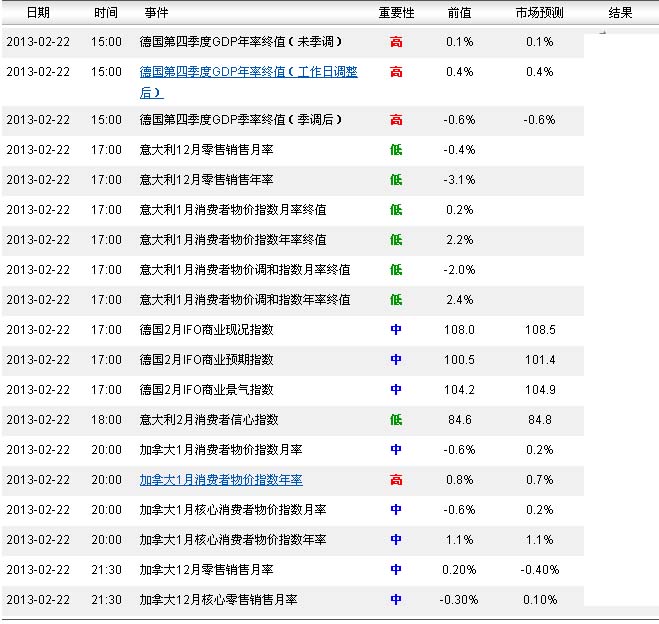The width and height of the screenshot is (659, 624).
Task: Click previous value 100.5
Action: point(459,360)
